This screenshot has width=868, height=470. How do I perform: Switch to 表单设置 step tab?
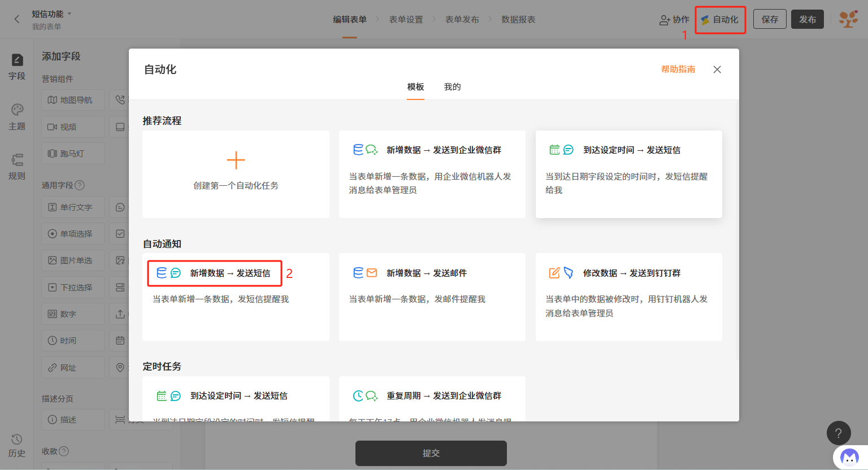pos(406,19)
